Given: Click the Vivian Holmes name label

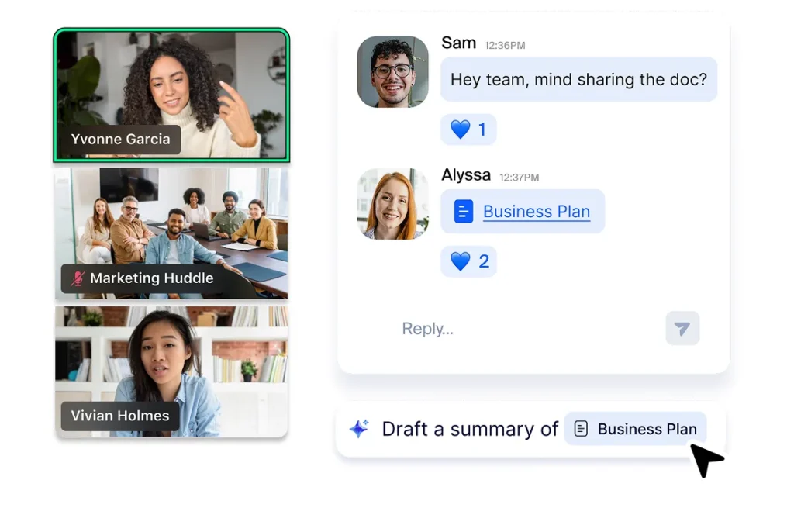Looking at the screenshot, I should pos(120,416).
